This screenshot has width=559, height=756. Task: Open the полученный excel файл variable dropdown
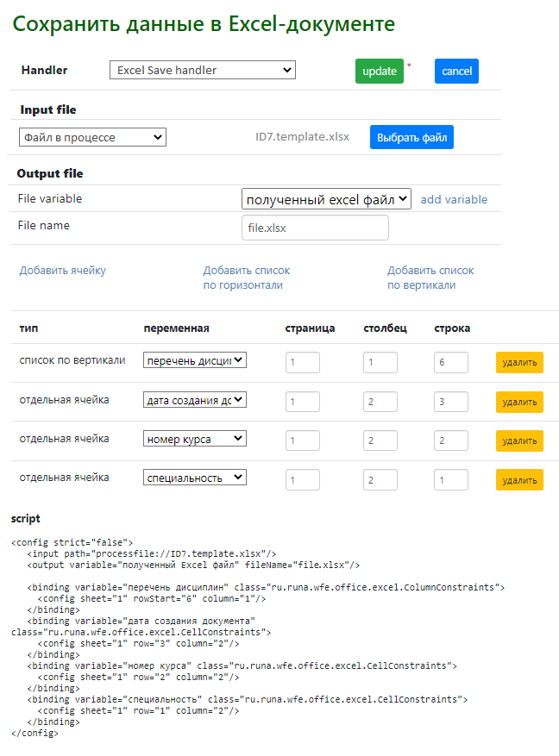point(326,198)
